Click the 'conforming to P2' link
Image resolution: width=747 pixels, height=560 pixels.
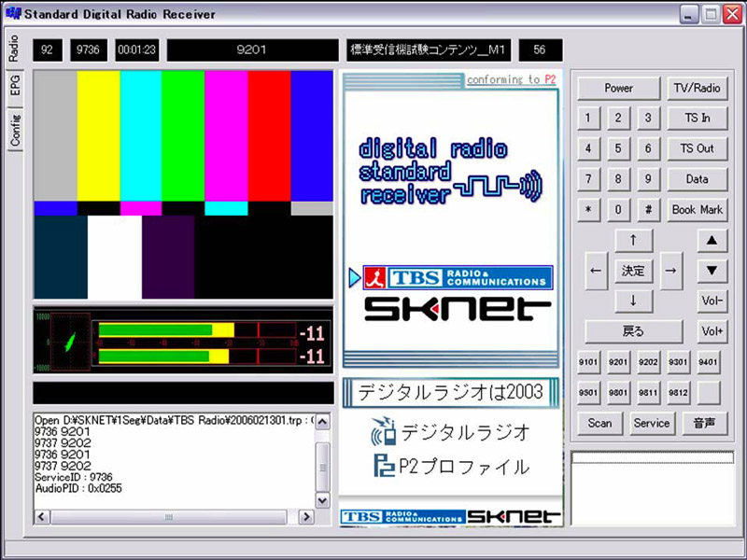tap(511, 79)
